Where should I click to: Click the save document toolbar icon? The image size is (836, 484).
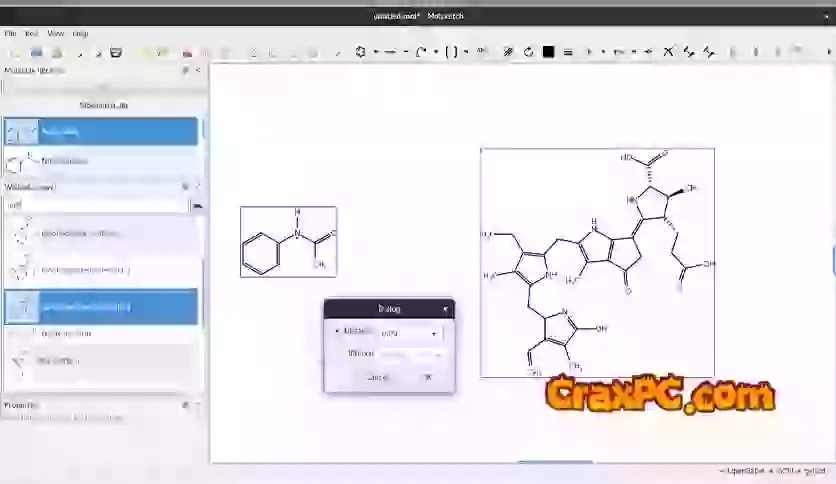[36, 52]
